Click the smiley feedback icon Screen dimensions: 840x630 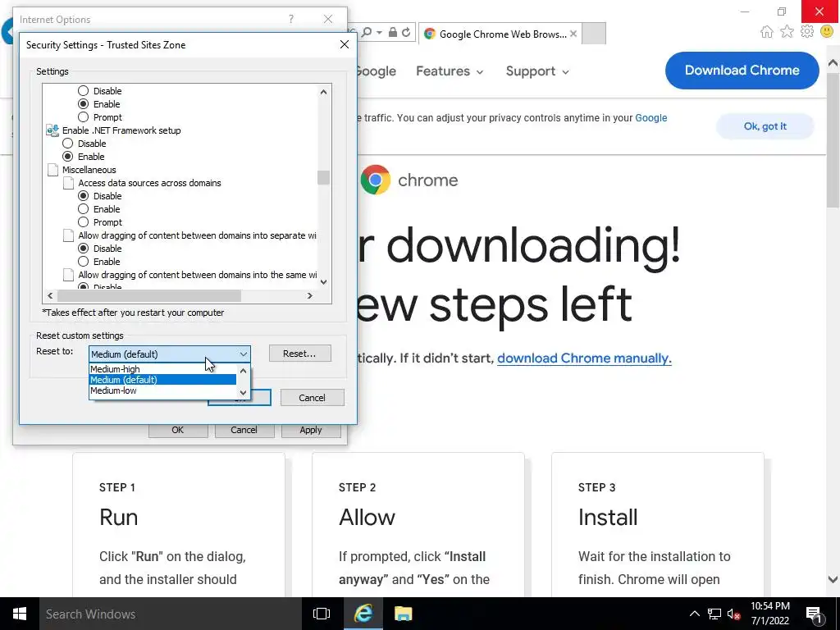[x=827, y=32]
